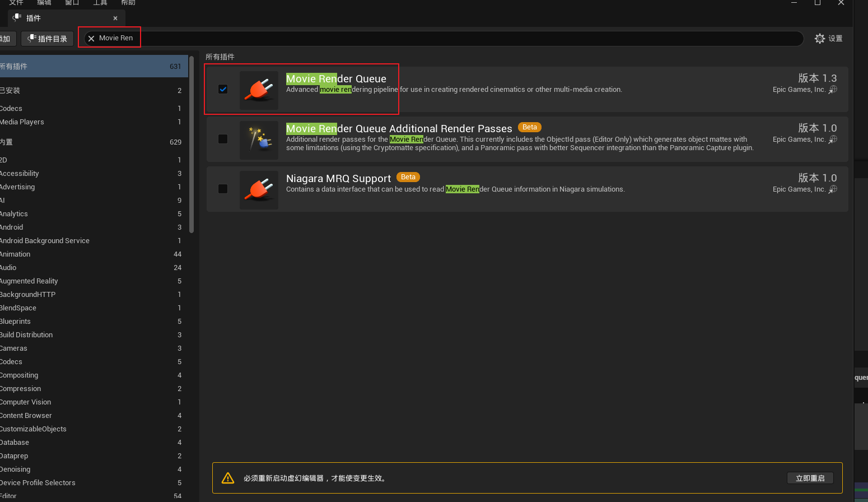
Task: Select the Android Background Service category
Action: (94, 241)
